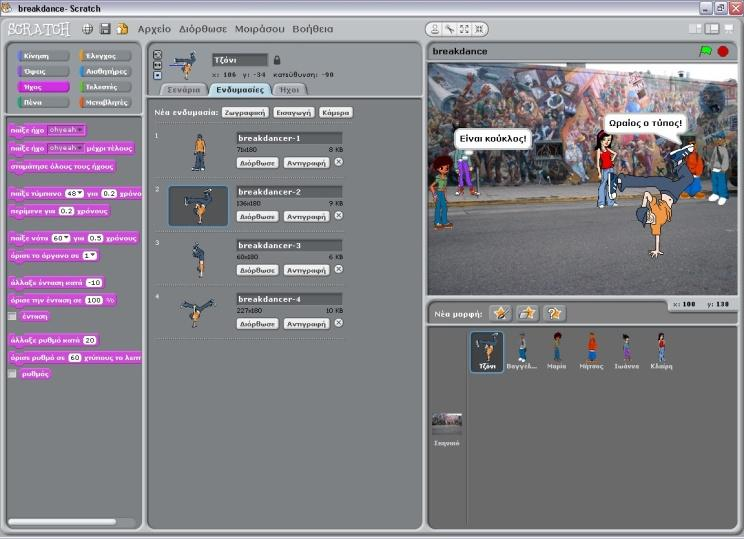Select the Μεταβλητές block category
Viewport: 744px width, 539px height.
[x=105, y=102]
